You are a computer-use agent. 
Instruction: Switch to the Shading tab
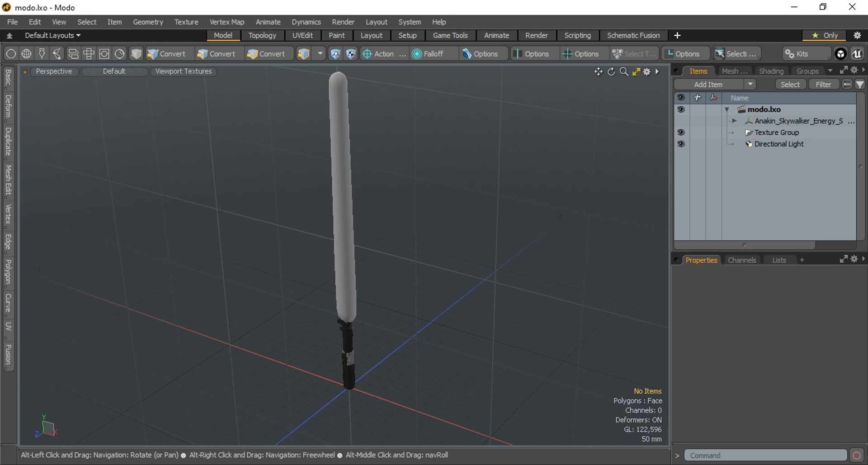(771, 71)
